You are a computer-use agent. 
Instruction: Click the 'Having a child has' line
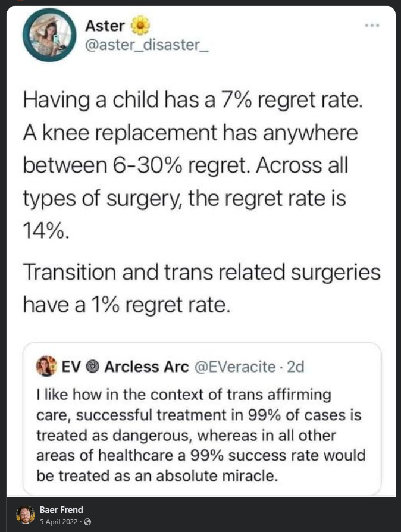pyautogui.click(x=193, y=100)
